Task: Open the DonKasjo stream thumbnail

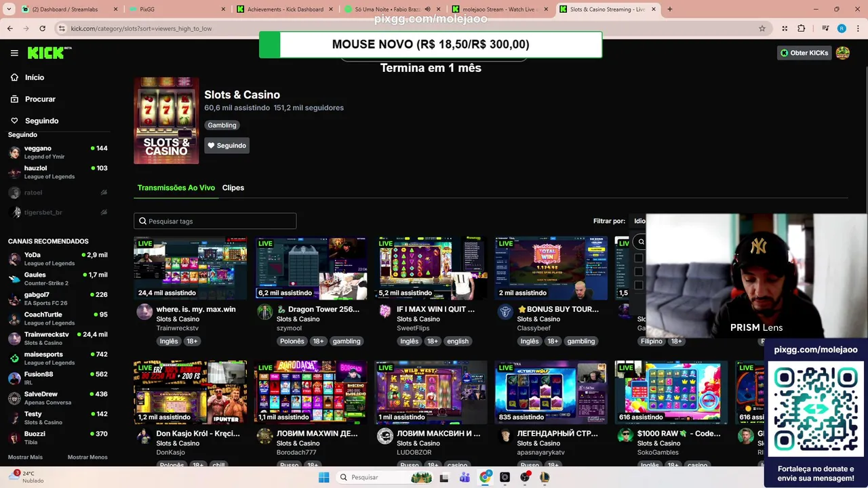Action: [x=191, y=392]
